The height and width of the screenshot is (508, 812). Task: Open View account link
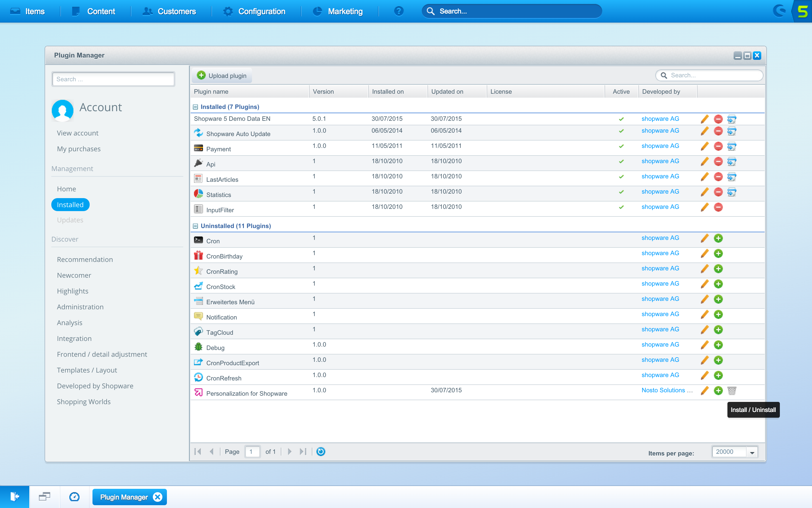(x=78, y=133)
